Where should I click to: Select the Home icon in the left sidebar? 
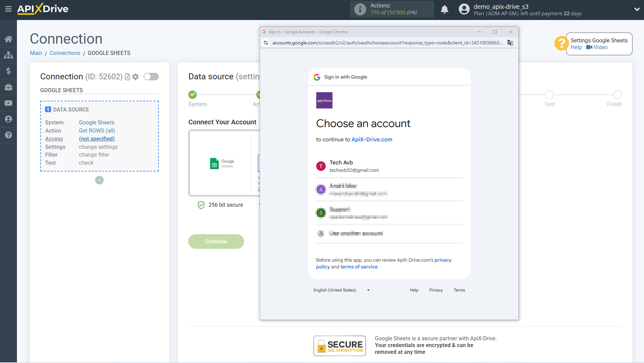(x=8, y=39)
